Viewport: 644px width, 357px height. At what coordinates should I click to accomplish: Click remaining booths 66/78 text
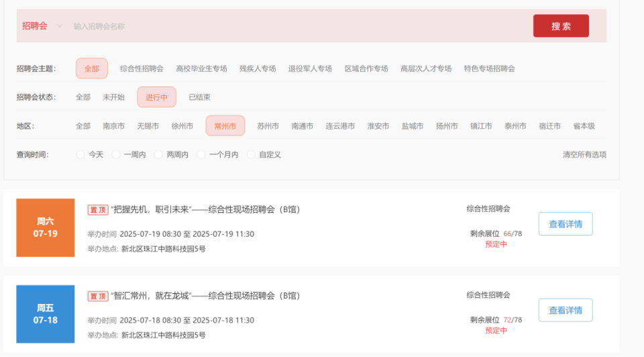(496, 234)
